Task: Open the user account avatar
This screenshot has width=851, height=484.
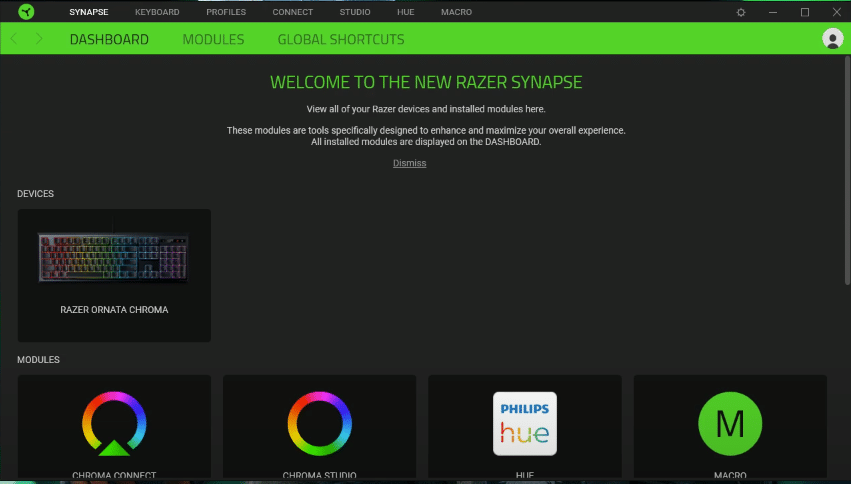Action: click(833, 39)
